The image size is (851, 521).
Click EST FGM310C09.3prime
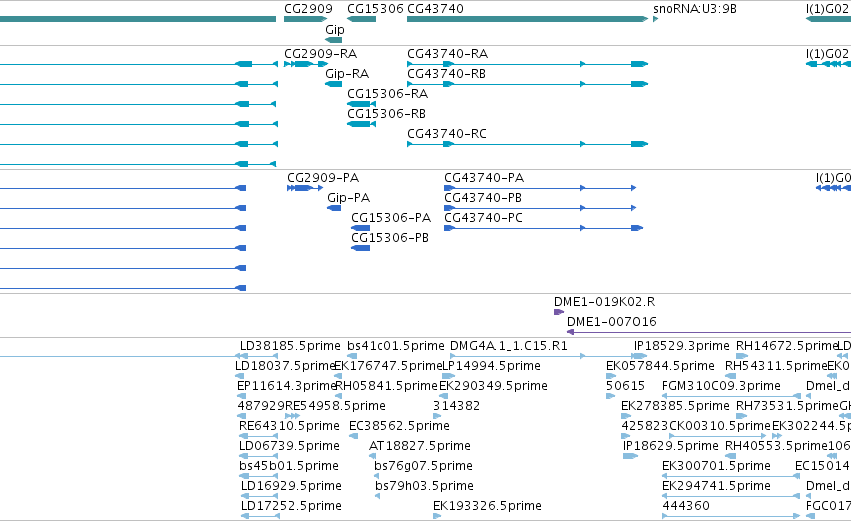coord(721,386)
